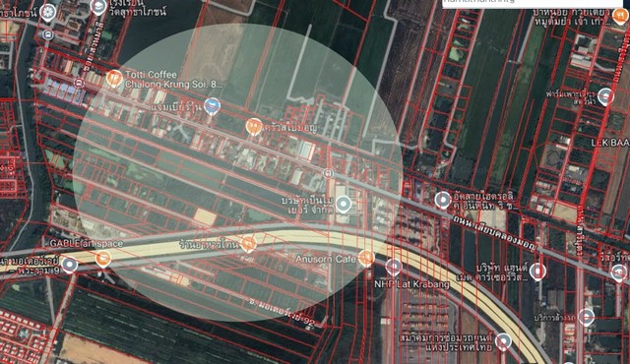Select the school marker for โรงเรียนวัดสุทธาโภชน์

tap(98, 7)
